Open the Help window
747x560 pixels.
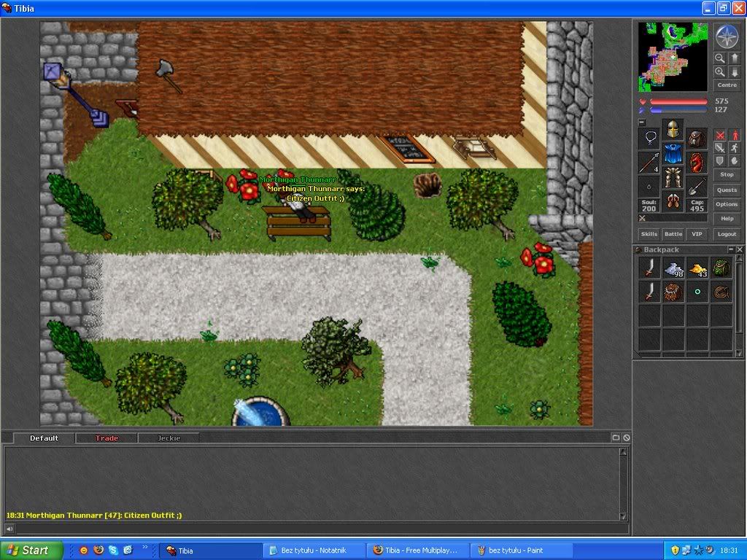click(x=727, y=219)
